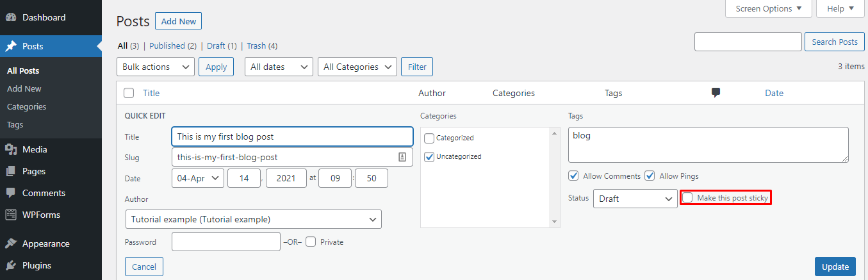868x280 pixels.
Task: Open the Status dropdown showing Draft
Action: [635, 199]
